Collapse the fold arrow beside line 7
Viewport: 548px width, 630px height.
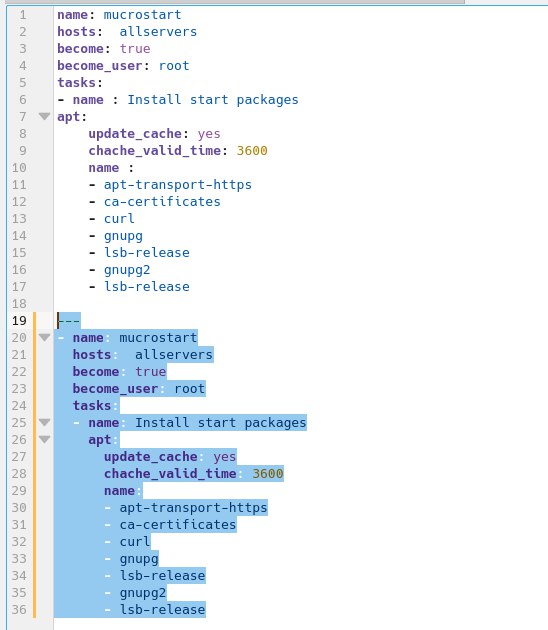coord(44,117)
